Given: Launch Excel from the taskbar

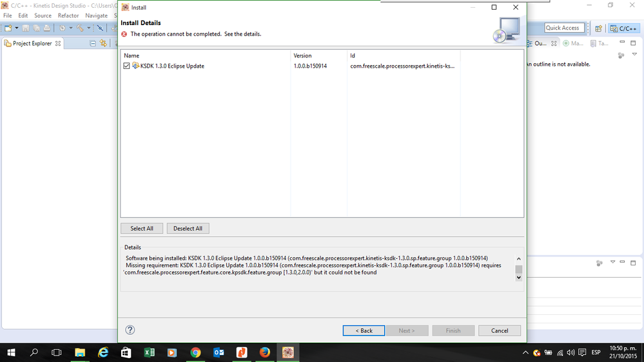Looking at the screenshot, I should coord(149,352).
